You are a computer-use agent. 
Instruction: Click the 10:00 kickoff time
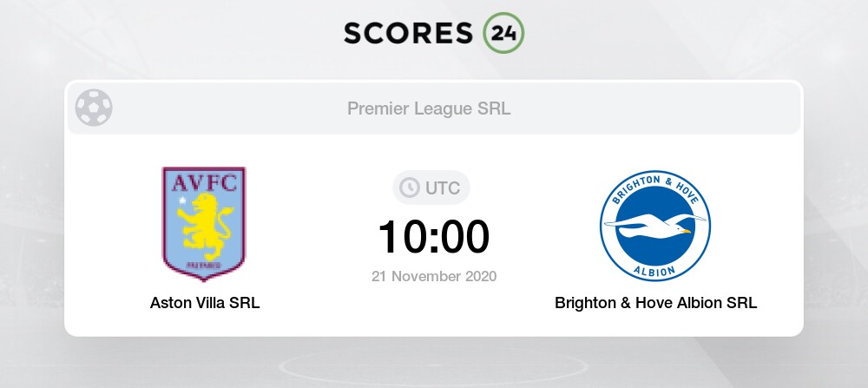pos(434,237)
